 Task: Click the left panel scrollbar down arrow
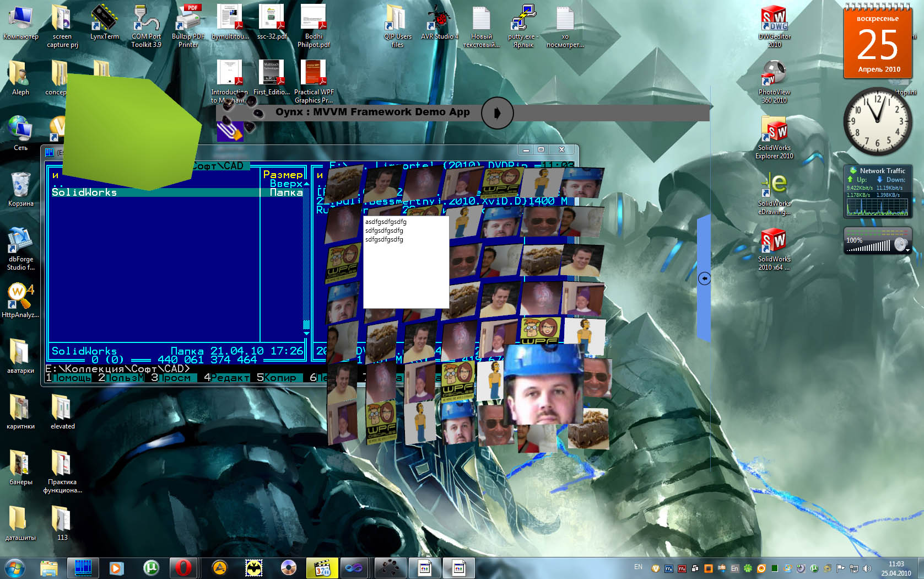pos(306,334)
